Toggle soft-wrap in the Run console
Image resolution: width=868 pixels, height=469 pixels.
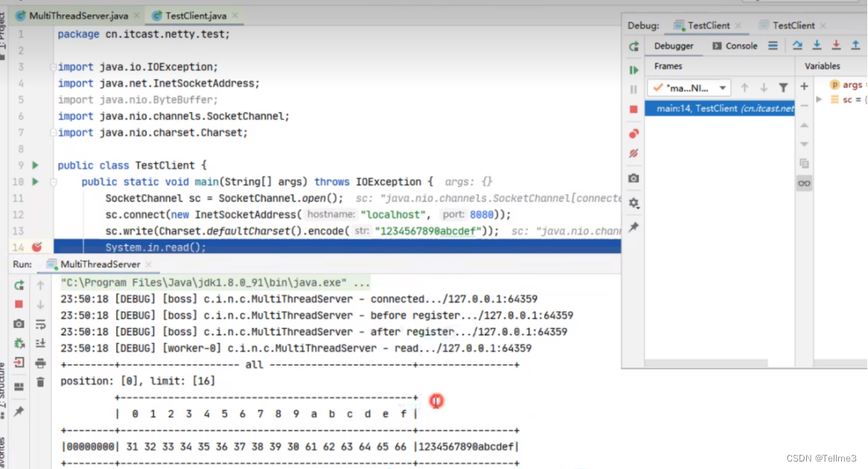(40, 324)
